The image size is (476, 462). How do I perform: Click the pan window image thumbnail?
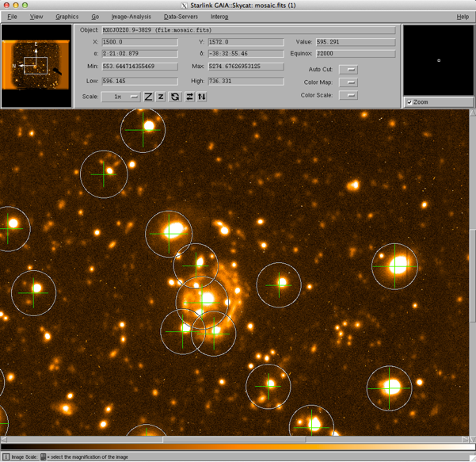(x=35, y=66)
